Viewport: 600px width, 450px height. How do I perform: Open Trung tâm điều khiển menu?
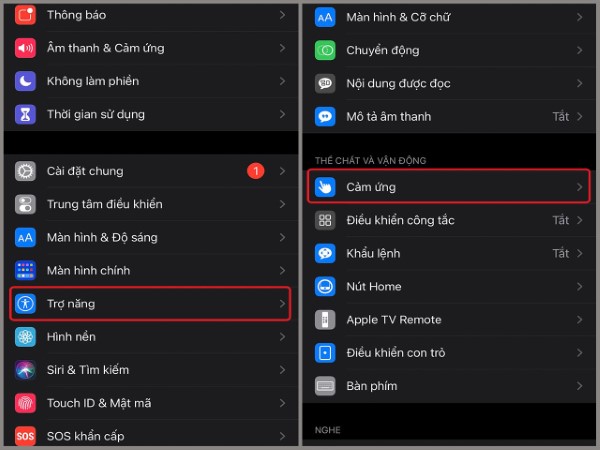click(151, 204)
